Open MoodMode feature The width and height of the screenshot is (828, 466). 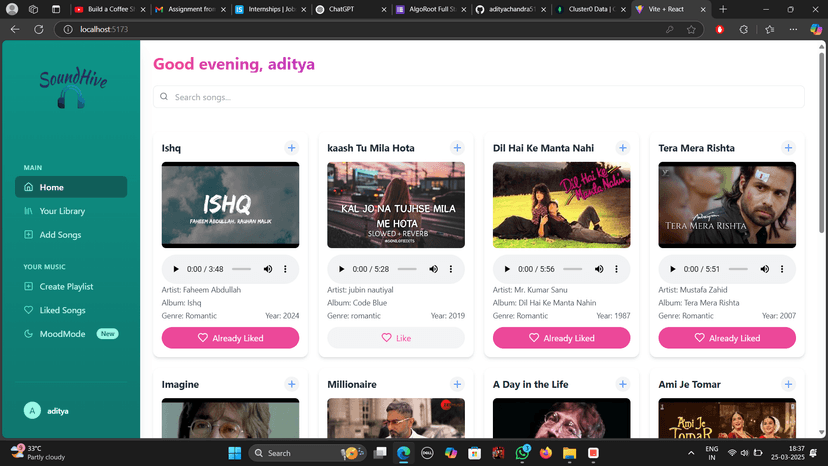tap(71, 334)
